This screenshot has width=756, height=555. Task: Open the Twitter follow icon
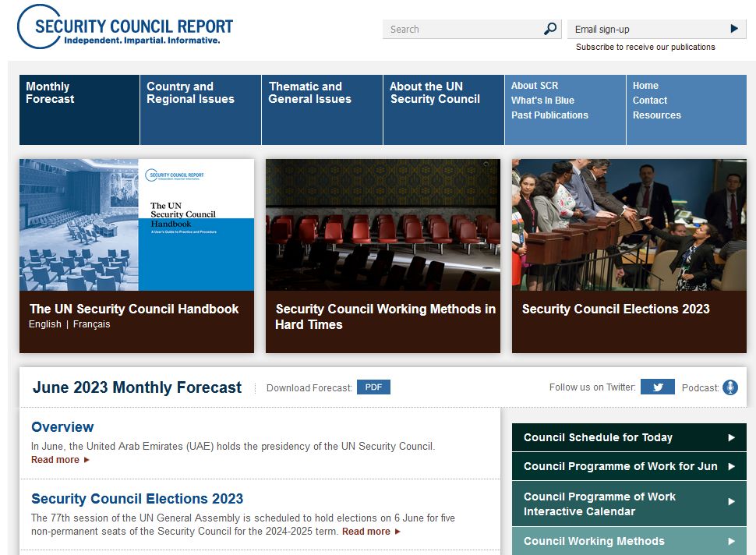tap(657, 387)
